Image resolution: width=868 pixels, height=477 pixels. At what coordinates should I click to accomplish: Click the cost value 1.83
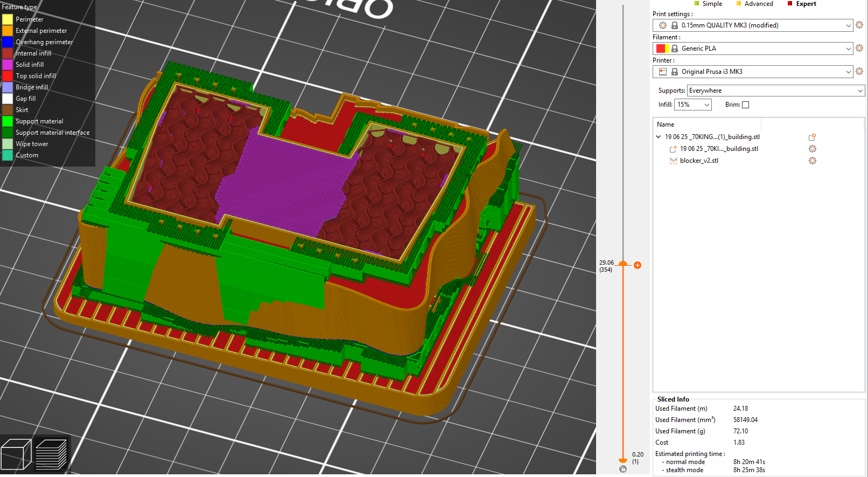739,443
